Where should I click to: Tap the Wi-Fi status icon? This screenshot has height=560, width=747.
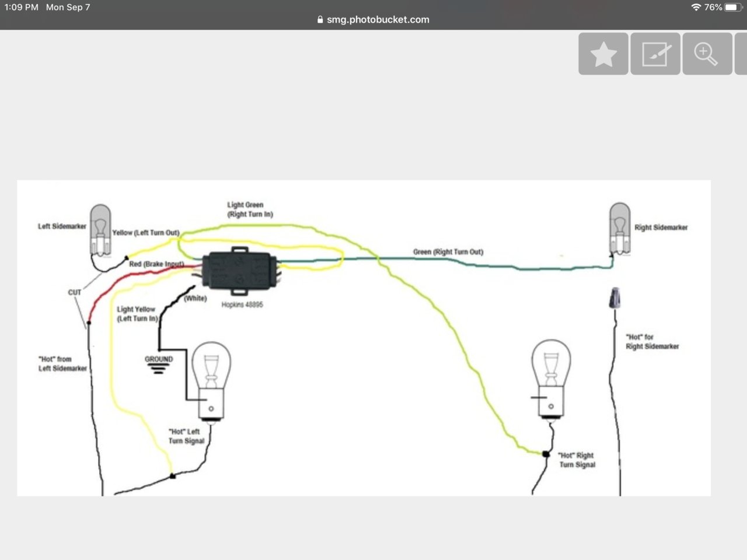pyautogui.click(x=696, y=7)
